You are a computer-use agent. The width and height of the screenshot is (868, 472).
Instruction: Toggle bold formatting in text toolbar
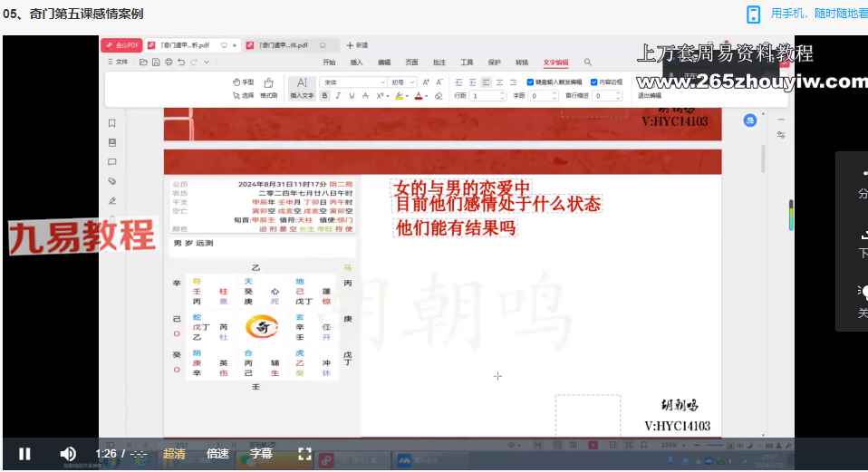click(x=325, y=95)
